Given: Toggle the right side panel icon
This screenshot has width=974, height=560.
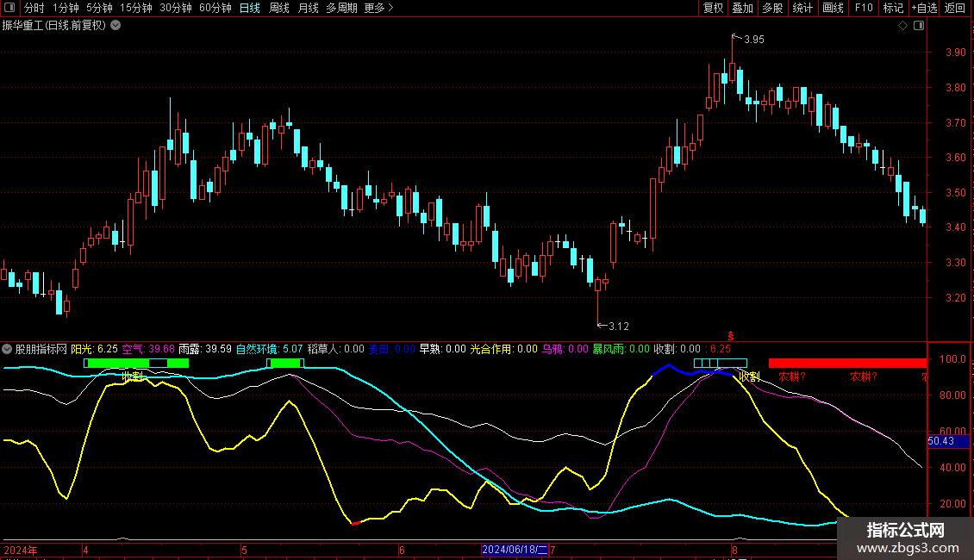Looking at the screenshot, I should (918, 26).
